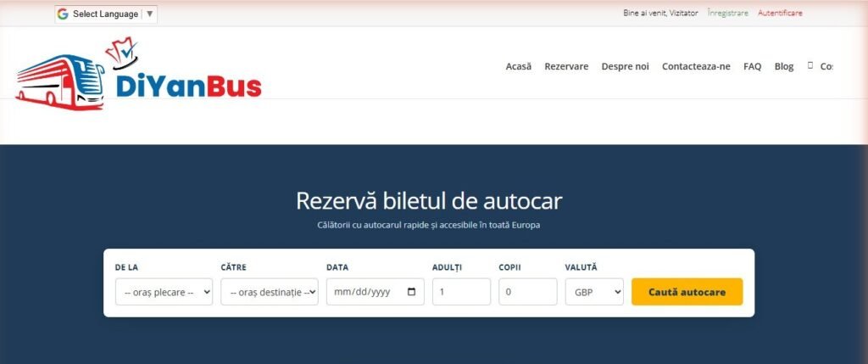Click the DiYanBus logo
The image size is (868, 364).
point(138,74)
